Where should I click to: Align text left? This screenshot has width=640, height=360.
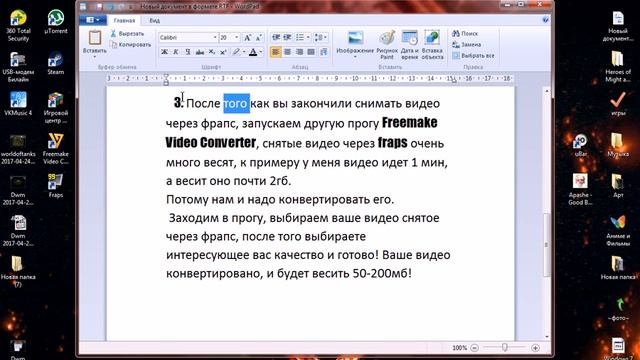276,52
